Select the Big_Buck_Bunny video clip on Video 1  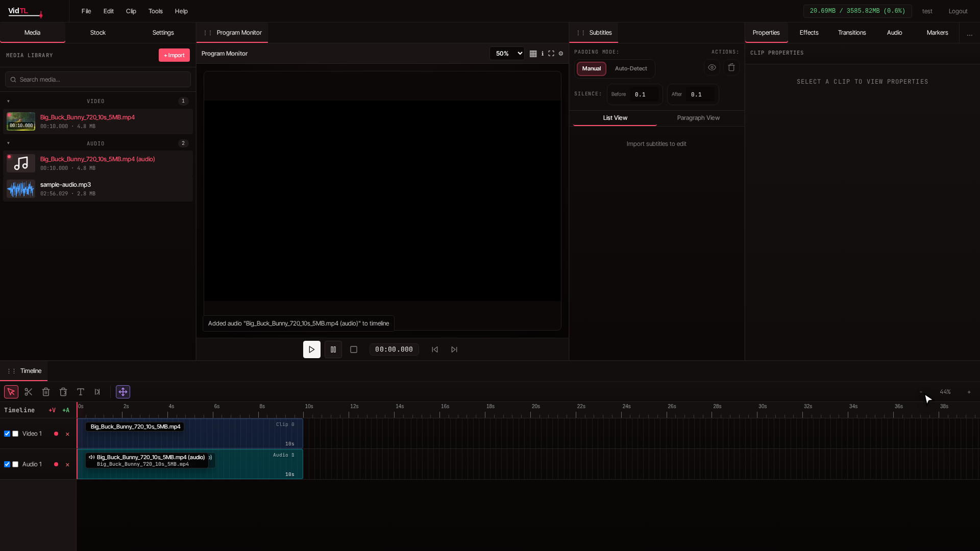coord(190,434)
